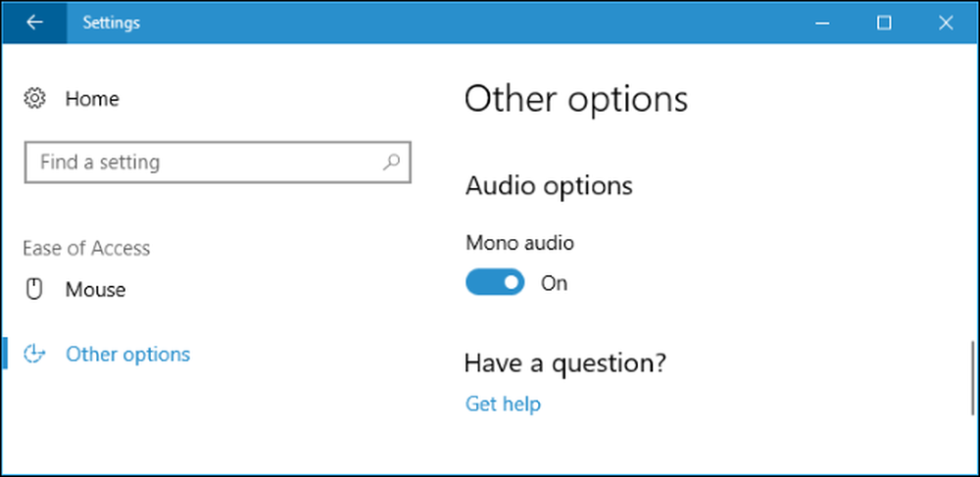This screenshot has width=980, height=477.
Task: Close the Settings window
Action: click(946, 24)
